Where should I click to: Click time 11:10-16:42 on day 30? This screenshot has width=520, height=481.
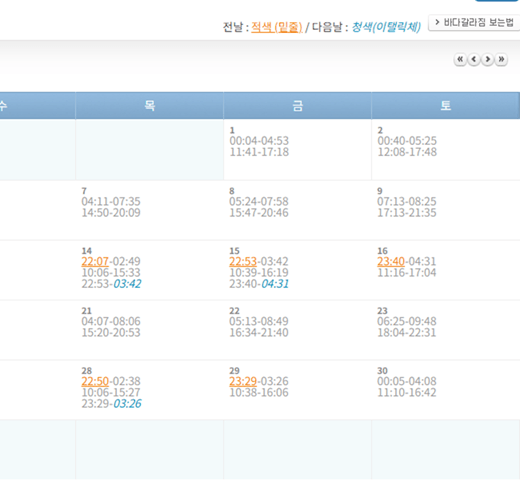click(407, 393)
